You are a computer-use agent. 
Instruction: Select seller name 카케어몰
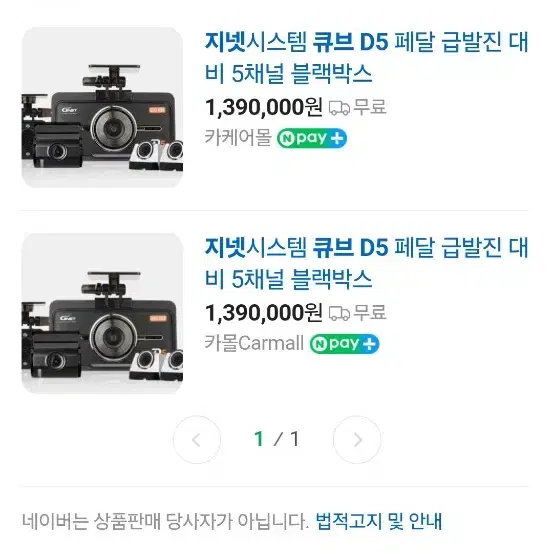click(238, 138)
